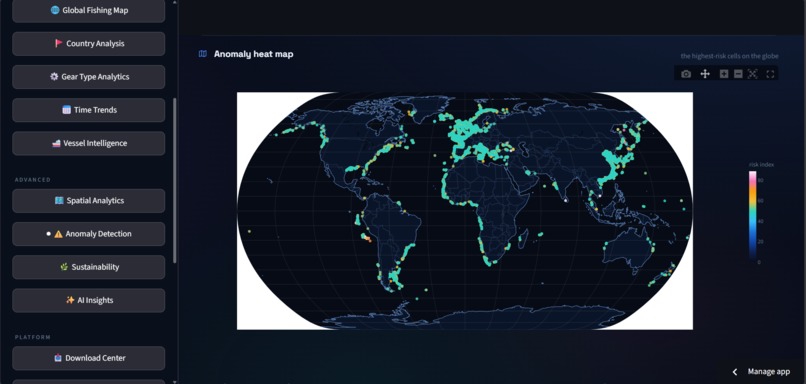Zoom in using the plus icon
Viewport: 806px width, 384px height.
tap(724, 74)
